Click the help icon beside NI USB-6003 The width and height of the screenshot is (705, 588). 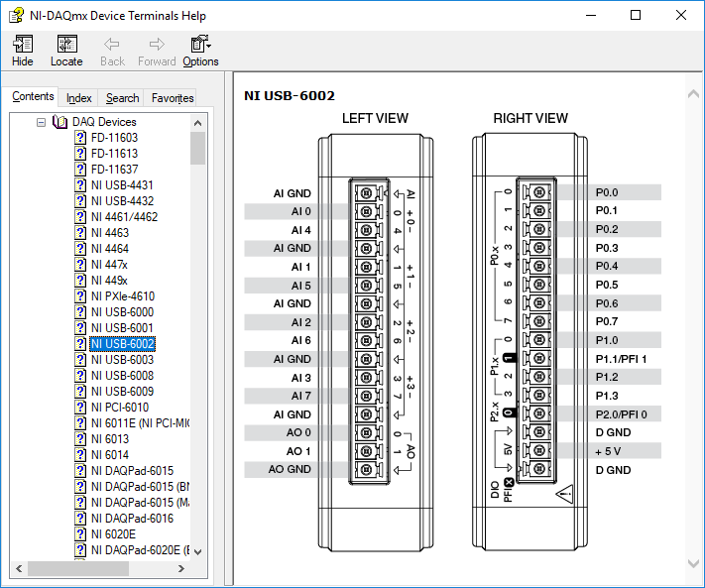point(80,360)
